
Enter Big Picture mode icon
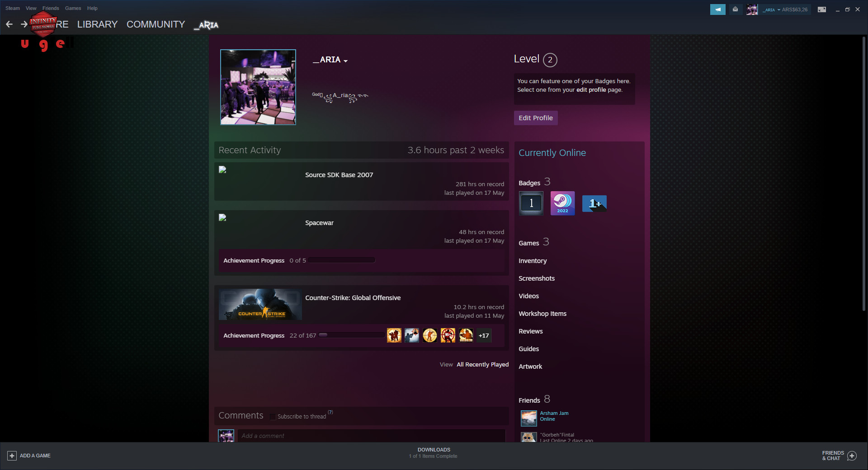point(822,9)
